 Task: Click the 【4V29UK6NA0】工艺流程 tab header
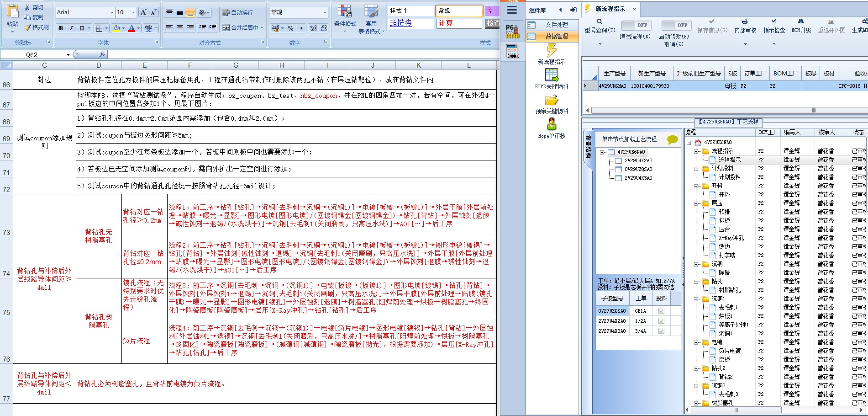tap(728, 122)
